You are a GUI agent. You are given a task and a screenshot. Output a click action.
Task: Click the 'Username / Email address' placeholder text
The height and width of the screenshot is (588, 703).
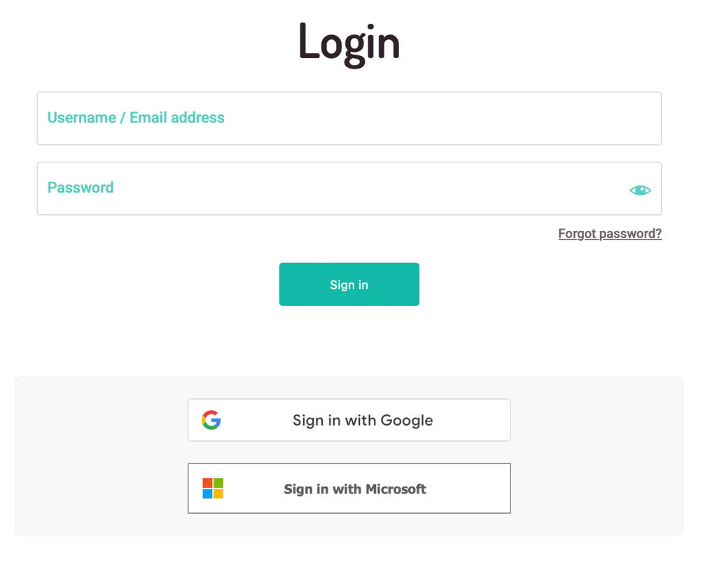pyautogui.click(x=136, y=118)
